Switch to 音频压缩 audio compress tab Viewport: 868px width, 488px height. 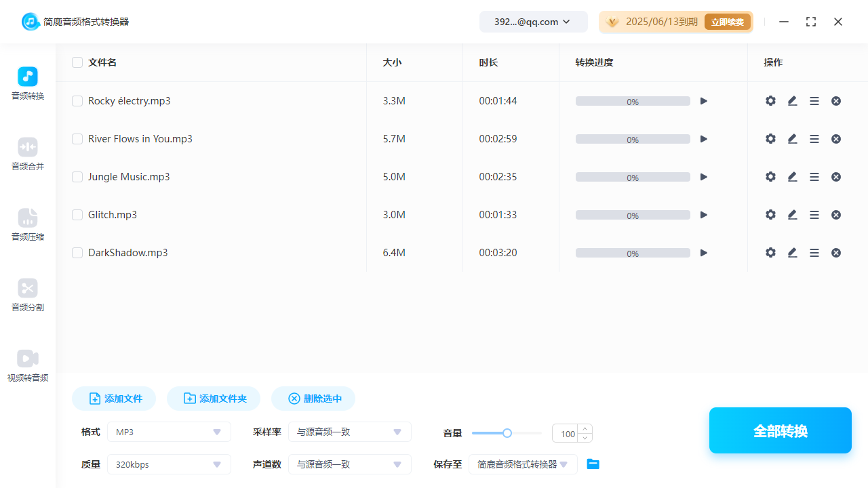tap(28, 224)
